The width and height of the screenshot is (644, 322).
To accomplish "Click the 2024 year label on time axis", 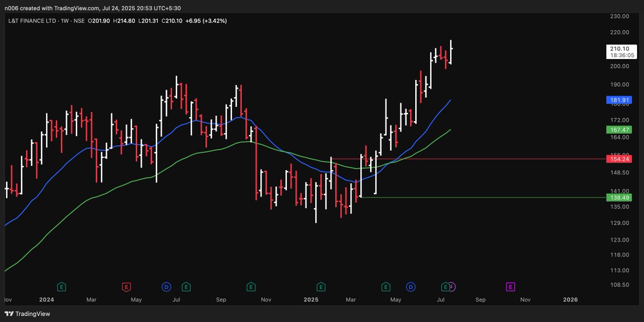I will [46, 300].
